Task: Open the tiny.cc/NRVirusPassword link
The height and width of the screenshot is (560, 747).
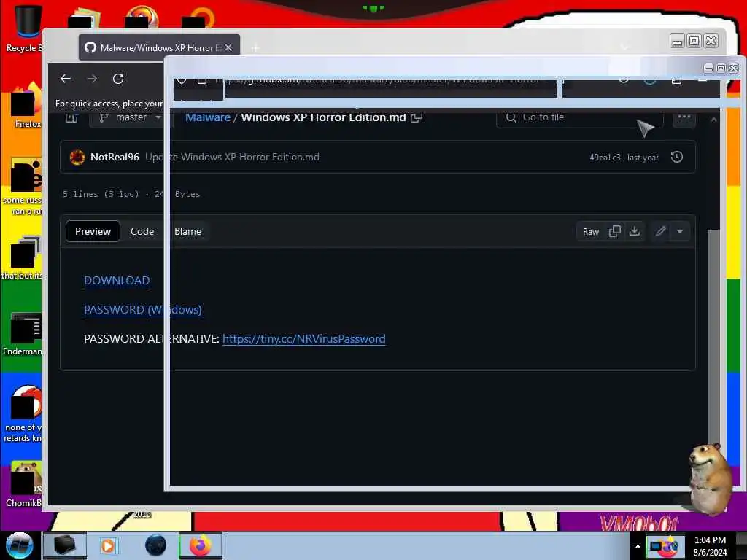Action: [x=304, y=339]
